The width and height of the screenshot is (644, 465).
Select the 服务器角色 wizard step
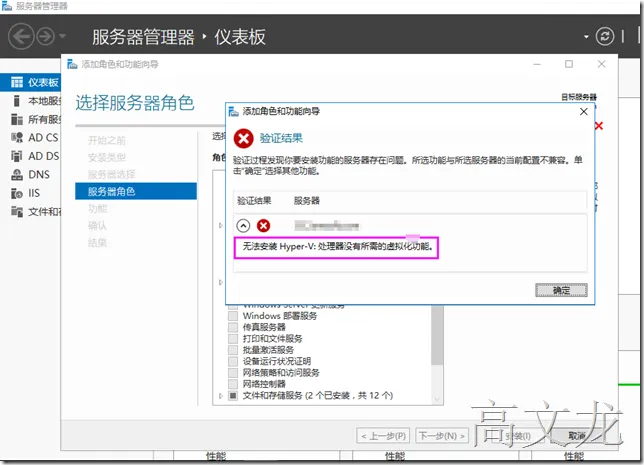click(x=136, y=191)
